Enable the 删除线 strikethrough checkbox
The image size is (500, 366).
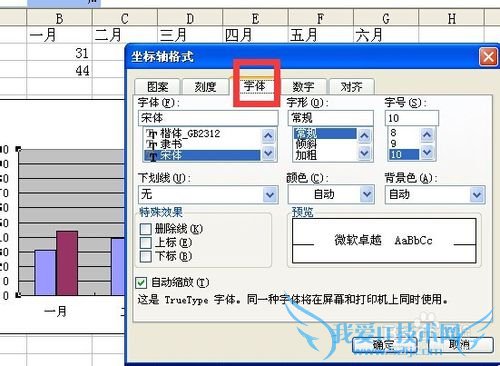click(146, 229)
